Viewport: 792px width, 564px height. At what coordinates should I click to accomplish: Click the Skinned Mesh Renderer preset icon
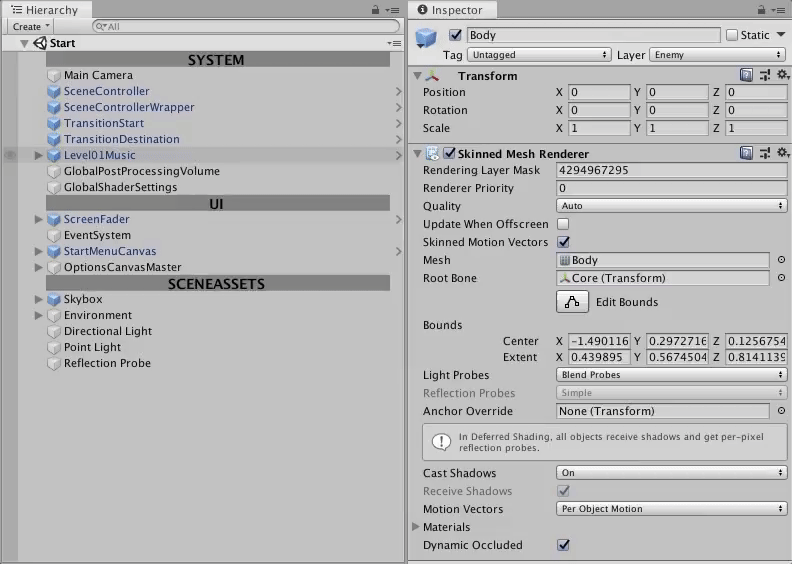(765, 153)
